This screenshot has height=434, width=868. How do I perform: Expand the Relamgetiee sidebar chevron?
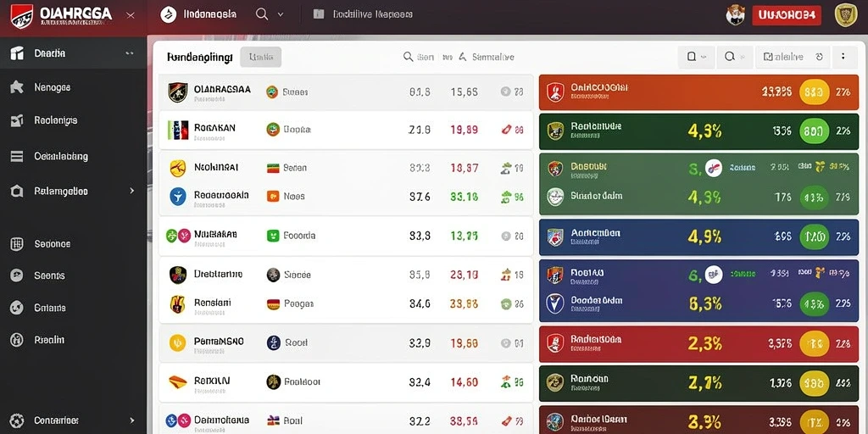[x=131, y=191]
